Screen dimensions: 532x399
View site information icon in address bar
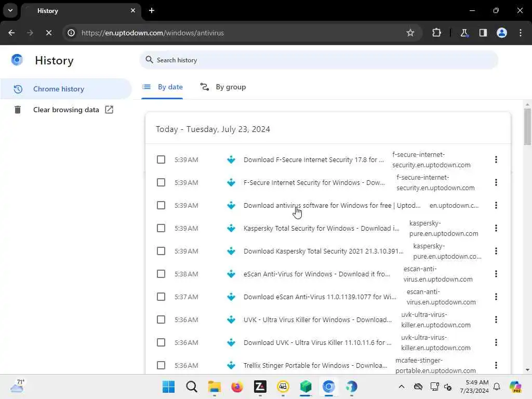pyautogui.click(x=71, y=33)
